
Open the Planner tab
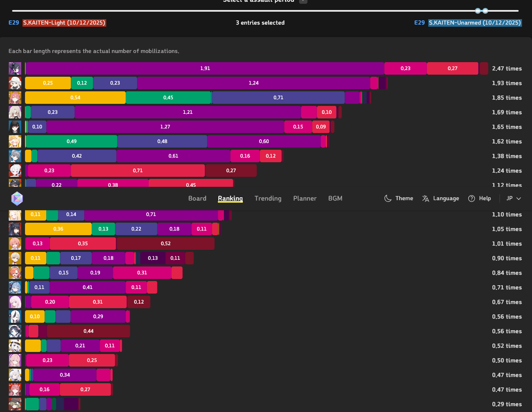tap(305, 198)
